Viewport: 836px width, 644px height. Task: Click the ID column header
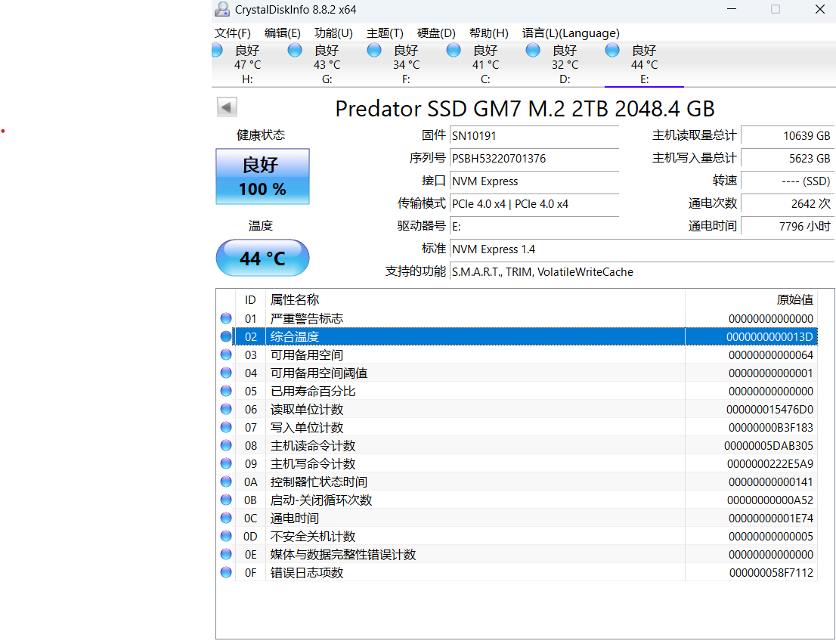(250, 299)
